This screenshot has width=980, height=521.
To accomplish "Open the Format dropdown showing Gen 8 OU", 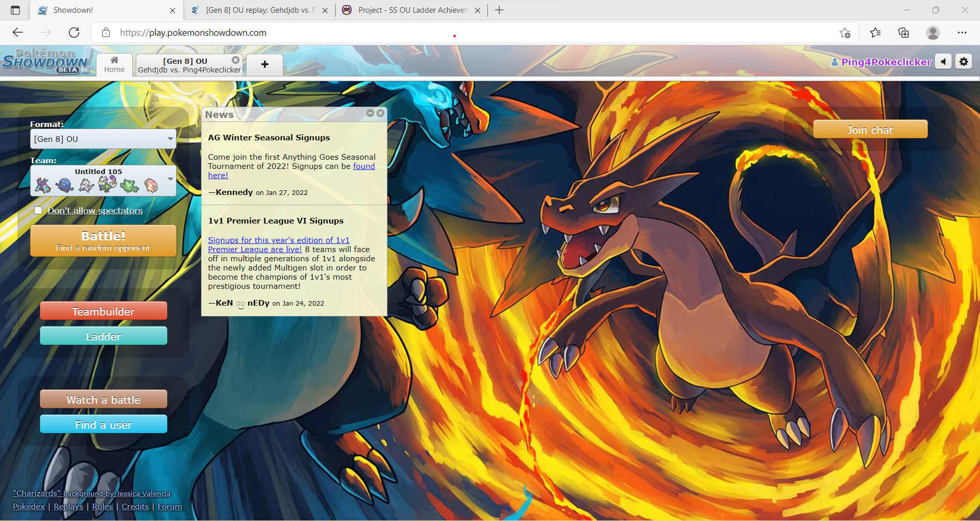I will coord(103,139).
